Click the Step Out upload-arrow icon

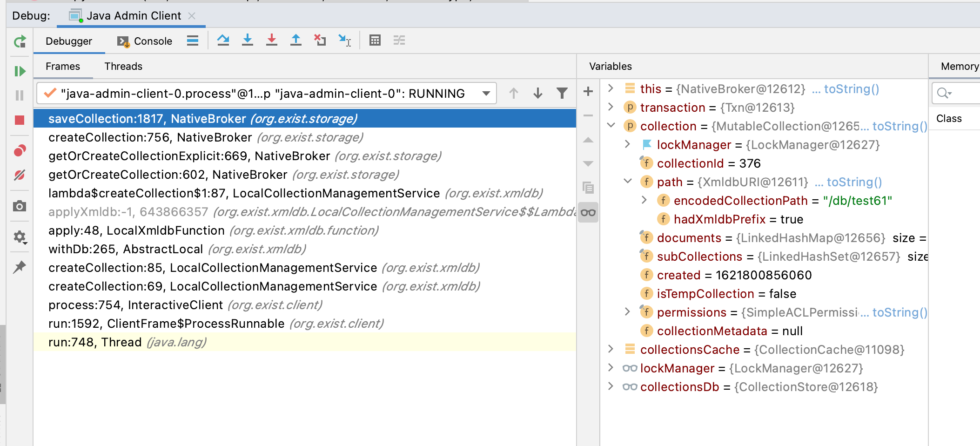click(x=296, y=41)
